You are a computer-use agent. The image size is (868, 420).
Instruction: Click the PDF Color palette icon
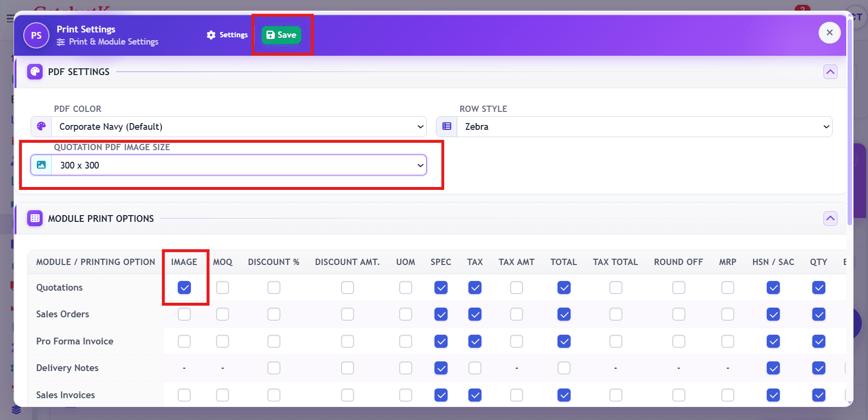pyautogui.click(x=42, y=126)
